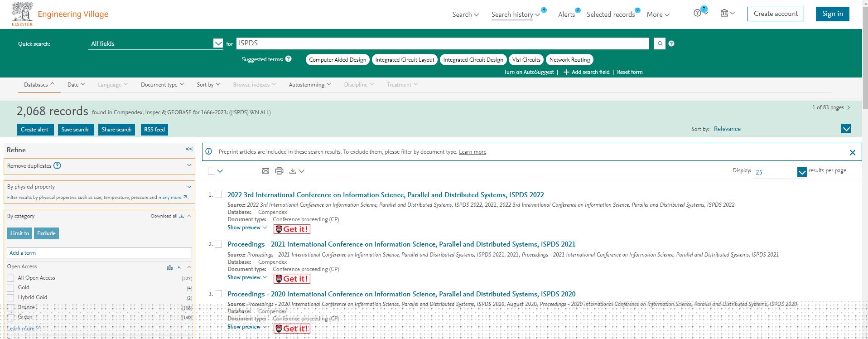Screen dimensions: 868x339
Task: Click Sign in button
Action: point(832,14)
